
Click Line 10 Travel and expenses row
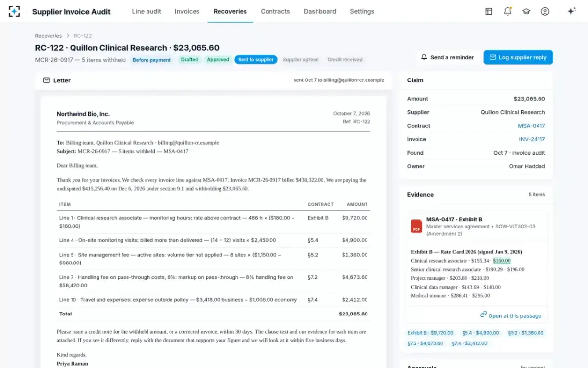click(213, 300)
